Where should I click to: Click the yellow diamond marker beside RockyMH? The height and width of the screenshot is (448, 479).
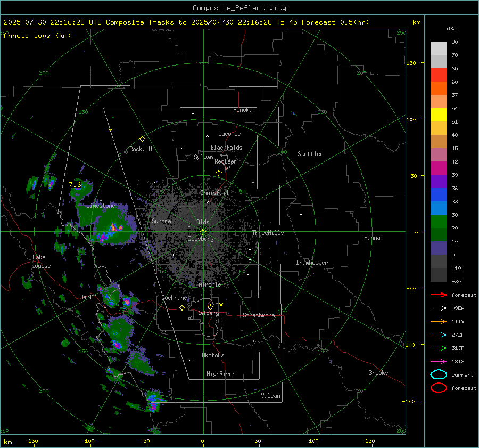142,139
